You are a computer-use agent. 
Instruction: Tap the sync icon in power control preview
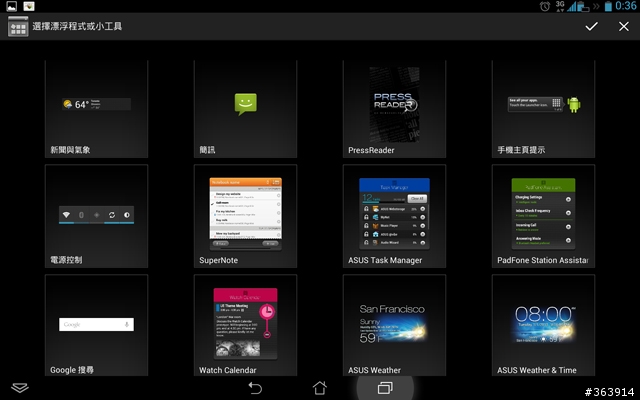tap(111, 215)
